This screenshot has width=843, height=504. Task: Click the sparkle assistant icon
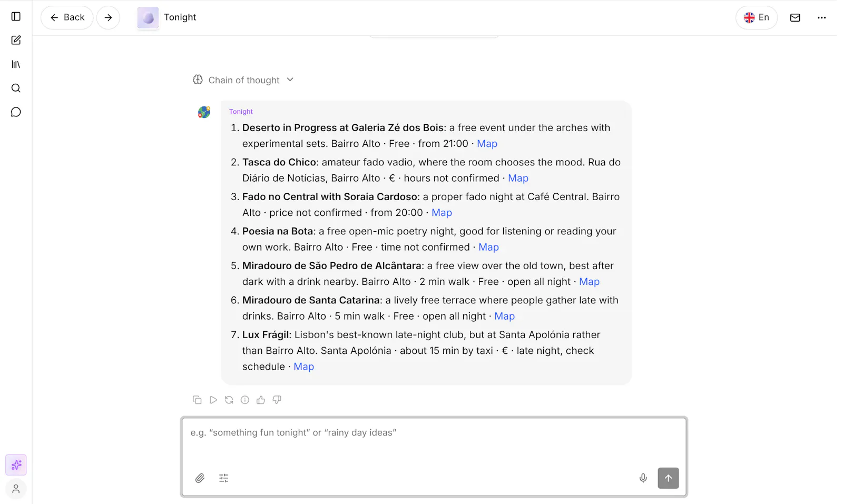pyautogui.click(x=16, y=465)
